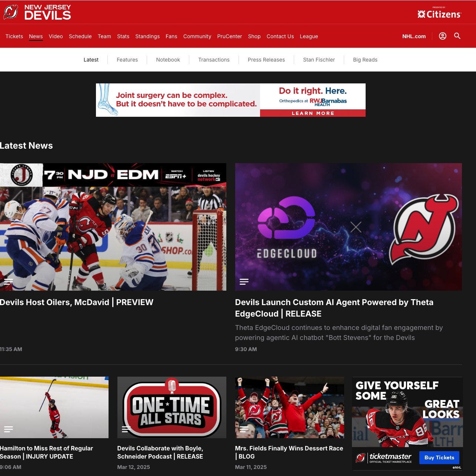Open Devils Collaborate with Boyle, Schneider headline
Screen dimensions: 476x476
coord(160,452)
